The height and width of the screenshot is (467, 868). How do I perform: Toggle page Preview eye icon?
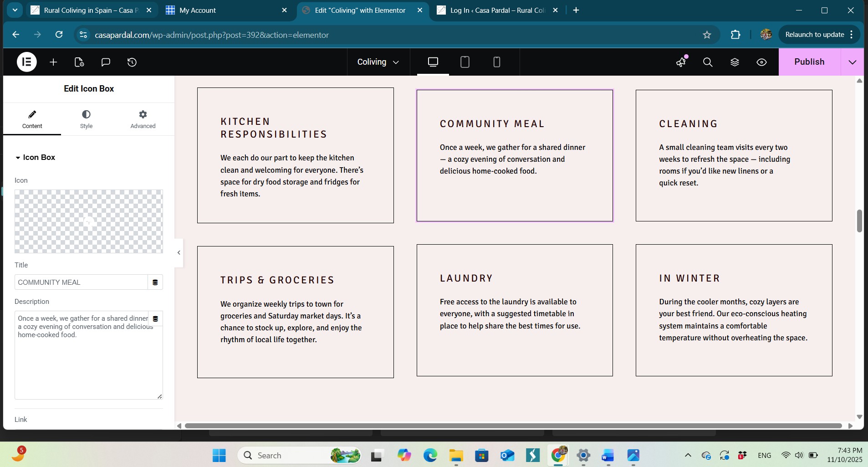pyautogui.click(x=761, y=62)
